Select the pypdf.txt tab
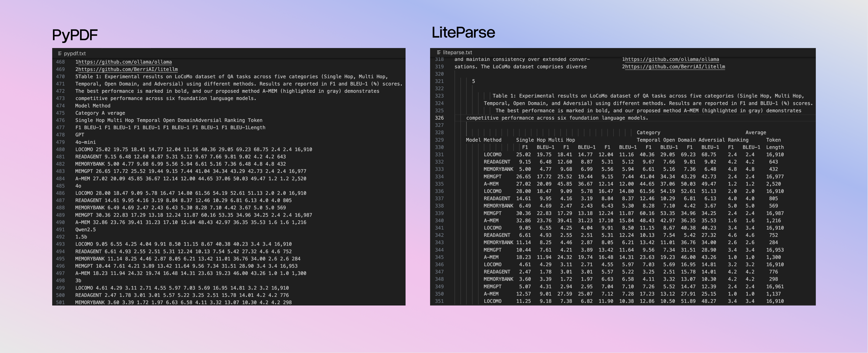 coord(74,53)
